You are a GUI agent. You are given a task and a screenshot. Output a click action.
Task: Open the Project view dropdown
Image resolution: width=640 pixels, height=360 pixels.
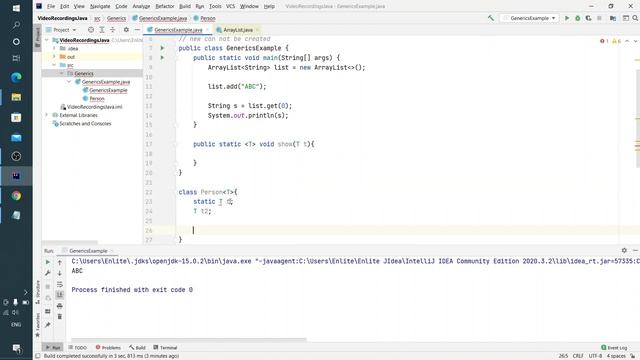[x=61, y=30]
